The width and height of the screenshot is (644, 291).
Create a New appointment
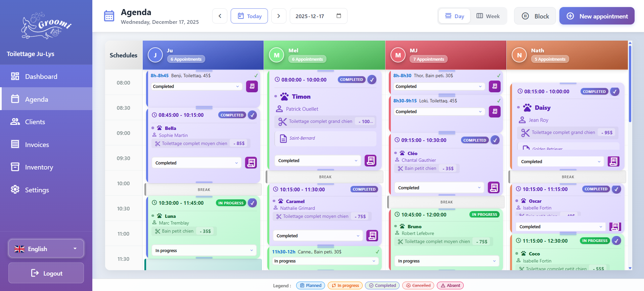coord(597,16)
